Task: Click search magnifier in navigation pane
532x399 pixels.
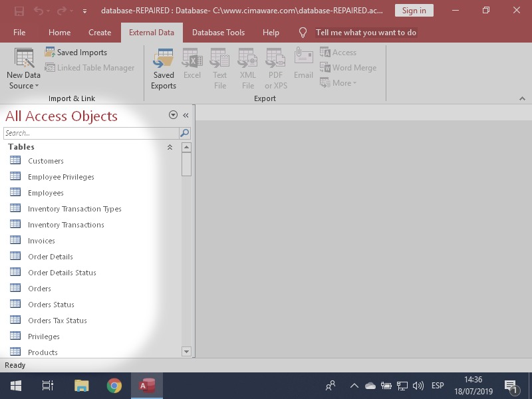Action: (x=185, y=133)
